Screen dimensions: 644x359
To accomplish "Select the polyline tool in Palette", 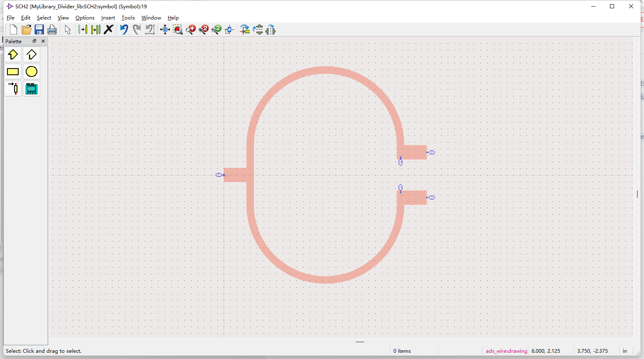I will (32, 54).
